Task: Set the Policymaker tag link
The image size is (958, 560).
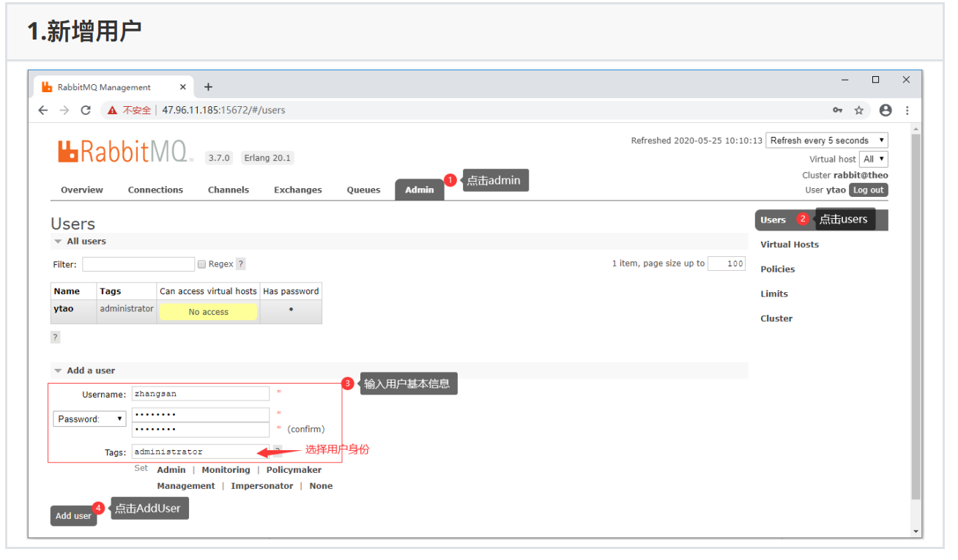Action: coord(294,470)
